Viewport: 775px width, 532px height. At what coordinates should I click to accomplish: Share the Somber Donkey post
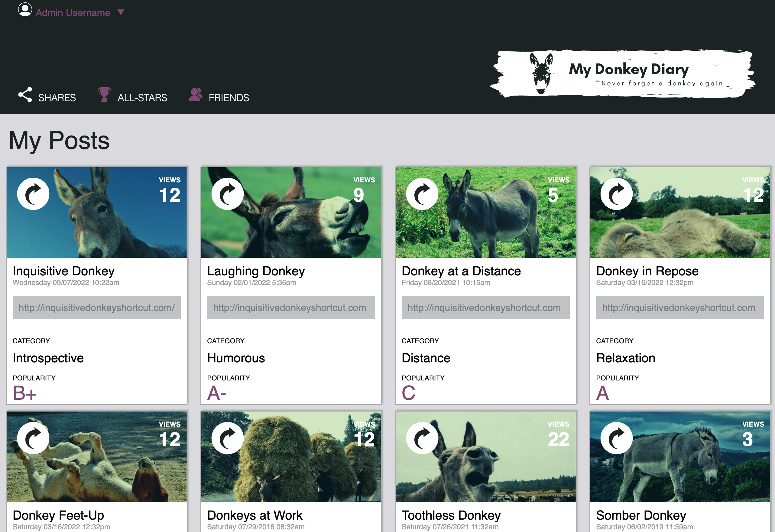click(x=616, y=438)
